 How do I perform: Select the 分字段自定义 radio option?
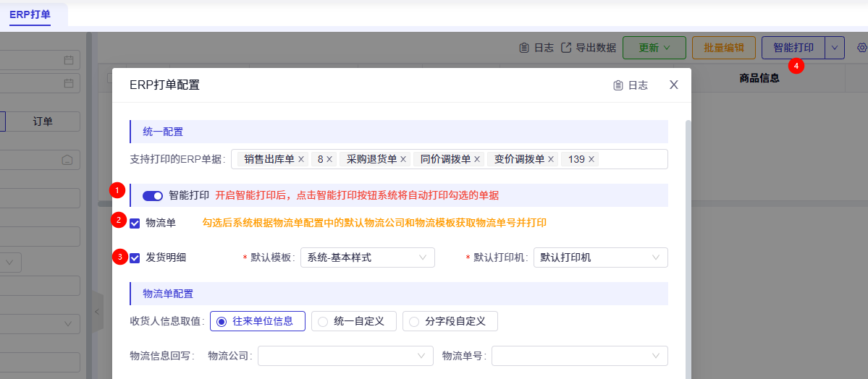click(450, 321)
